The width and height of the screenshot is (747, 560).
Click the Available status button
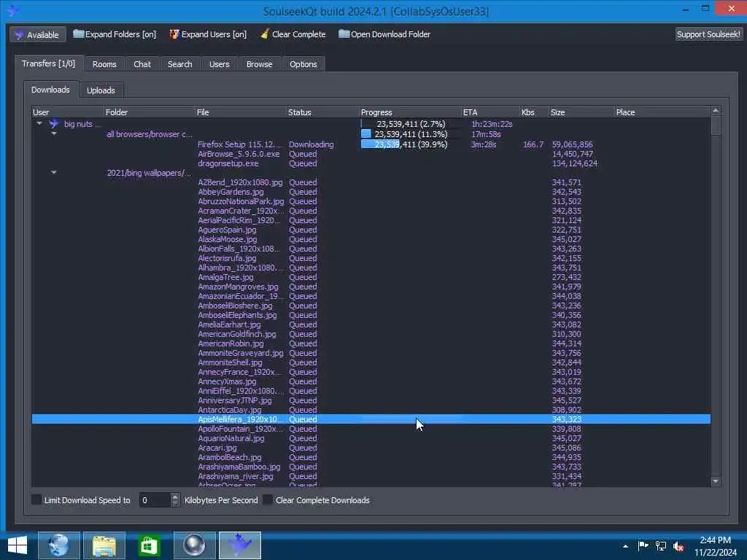point(38,34)
